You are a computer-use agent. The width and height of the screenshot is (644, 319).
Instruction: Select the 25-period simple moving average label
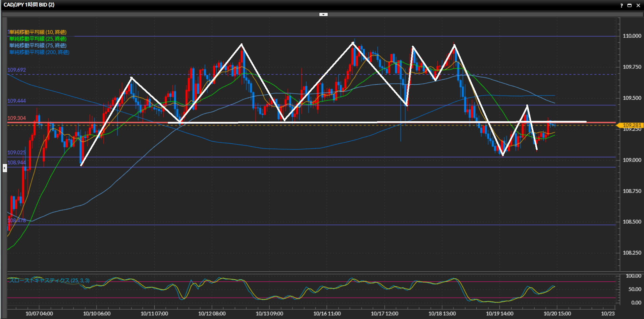[38, 39]
